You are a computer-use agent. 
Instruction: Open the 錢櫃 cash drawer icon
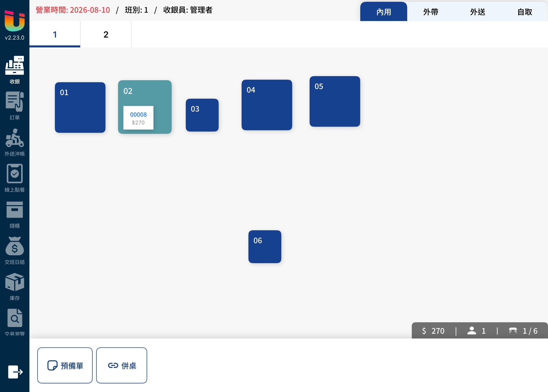(15, 210)
